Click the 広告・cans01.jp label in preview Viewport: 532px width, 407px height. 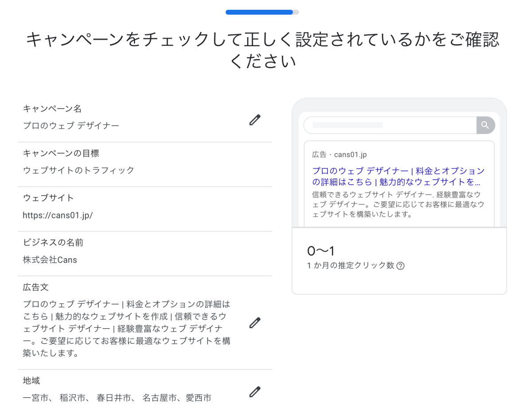pos(339,155)
